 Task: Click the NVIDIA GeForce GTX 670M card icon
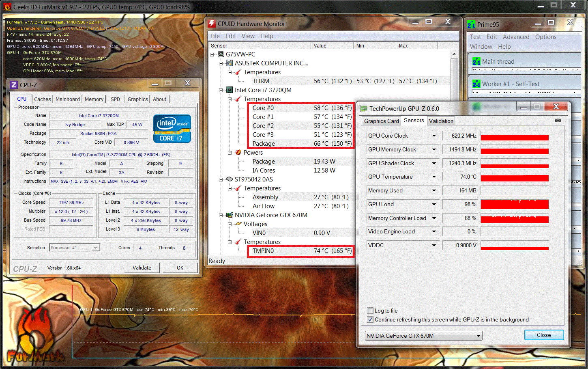(230, 215)
